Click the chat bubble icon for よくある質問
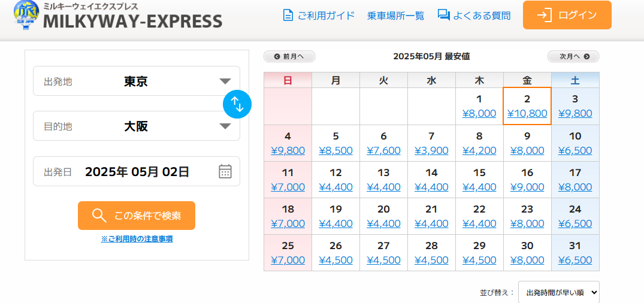The height and width of the screenshot is (303, 644). tap(444, 16)
